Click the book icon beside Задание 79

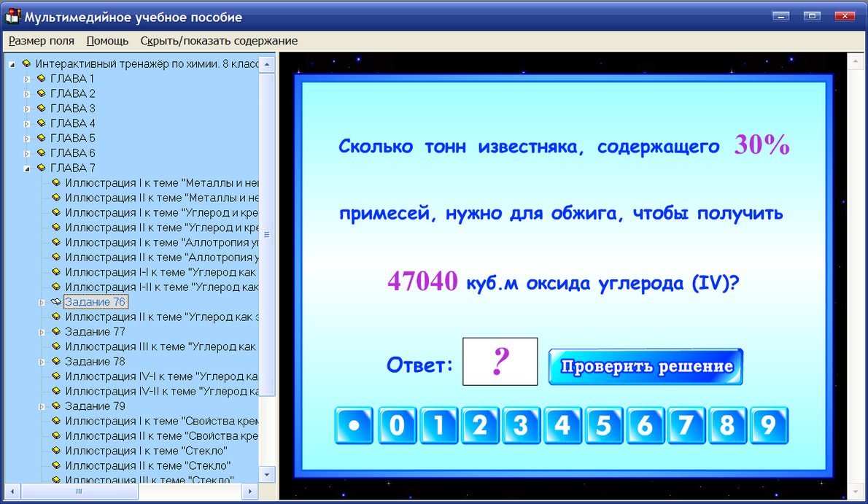point(56,406)
